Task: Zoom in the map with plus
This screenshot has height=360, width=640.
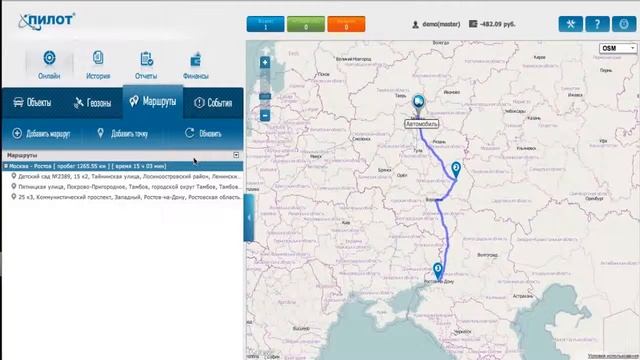Action: (x=265, y=62)
